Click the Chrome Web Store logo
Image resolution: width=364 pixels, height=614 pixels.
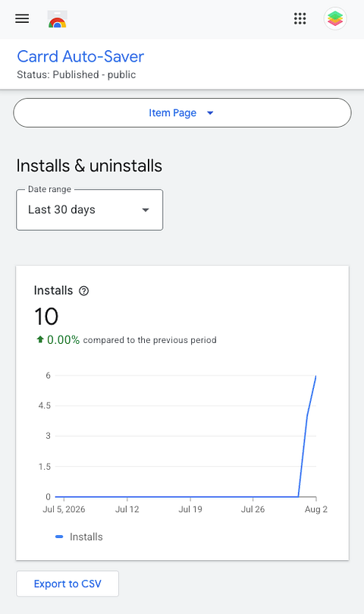click(x=58, y=19)
